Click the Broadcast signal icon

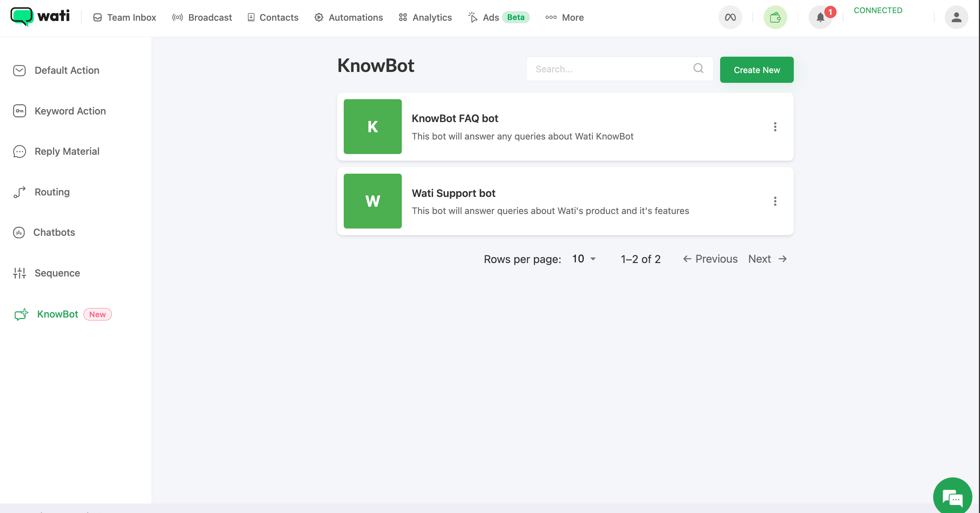(177, 17)
